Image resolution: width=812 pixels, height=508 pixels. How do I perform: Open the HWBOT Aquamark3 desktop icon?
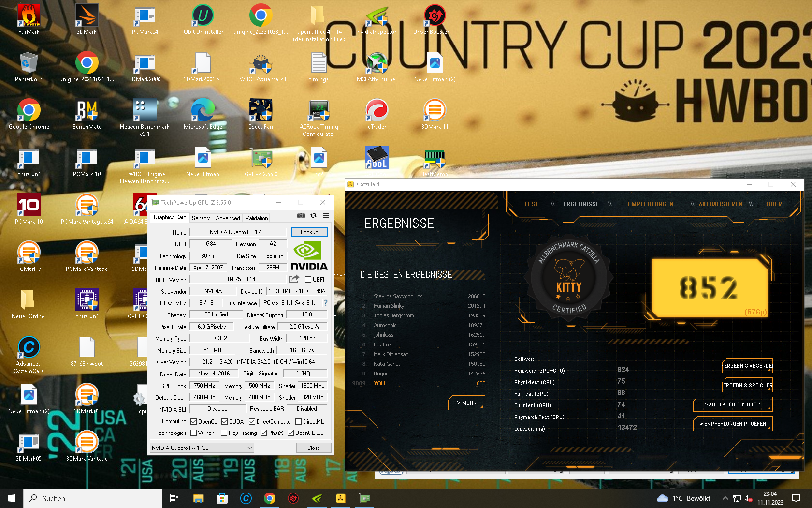tap(261, 67)
